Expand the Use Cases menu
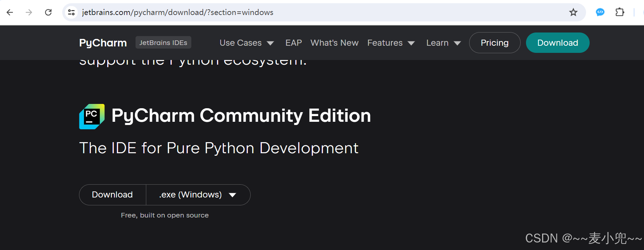 click(x=247, y=43)
